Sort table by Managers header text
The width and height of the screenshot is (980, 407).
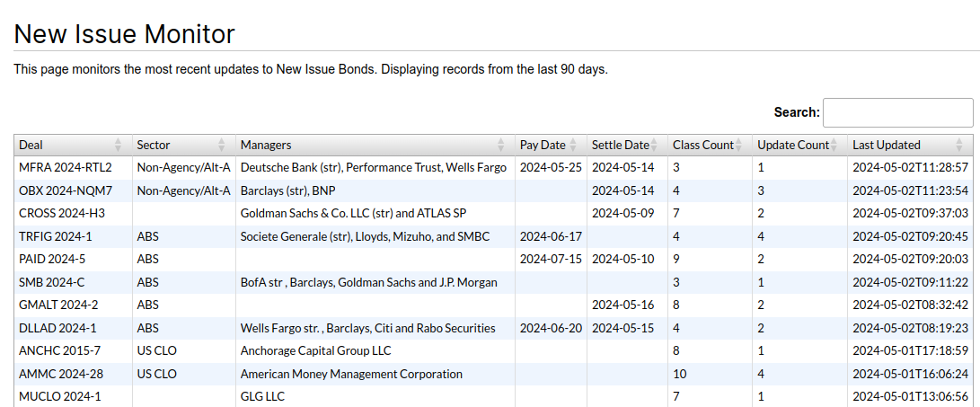coord(266,145)
